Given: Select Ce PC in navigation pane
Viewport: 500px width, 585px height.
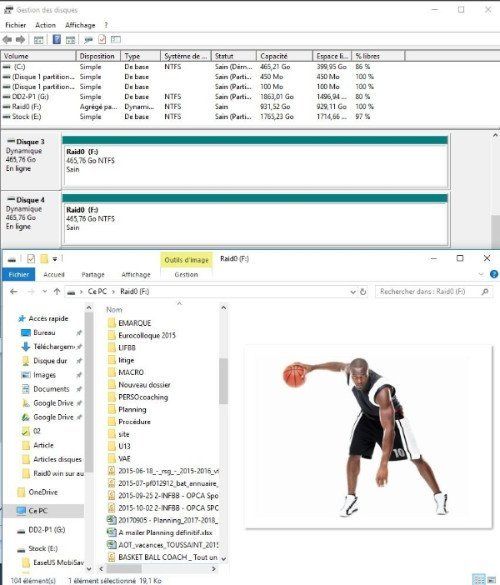Looking at the screenshot, I should (38, 511).
